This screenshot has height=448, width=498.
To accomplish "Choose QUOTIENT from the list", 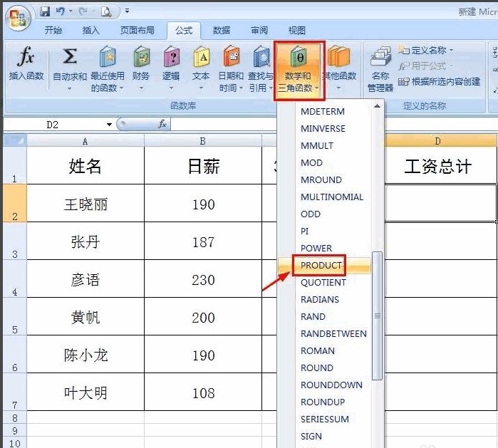I will pos(323,282).
